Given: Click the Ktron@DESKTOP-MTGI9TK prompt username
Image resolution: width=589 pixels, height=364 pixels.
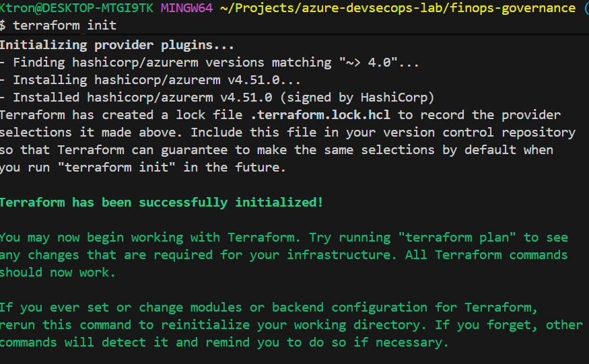Looking at the screenshot, I should click(x=77, y=7).
